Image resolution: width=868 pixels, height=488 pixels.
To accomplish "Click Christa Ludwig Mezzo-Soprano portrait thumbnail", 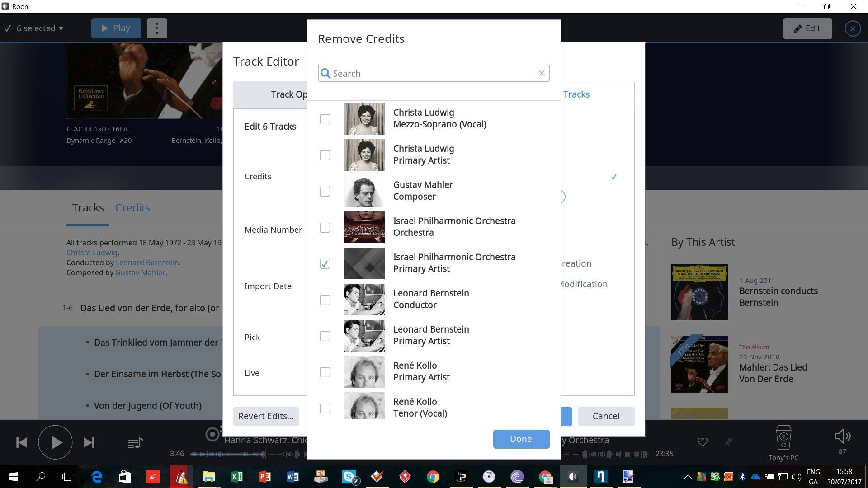I will tap(364, 119).
